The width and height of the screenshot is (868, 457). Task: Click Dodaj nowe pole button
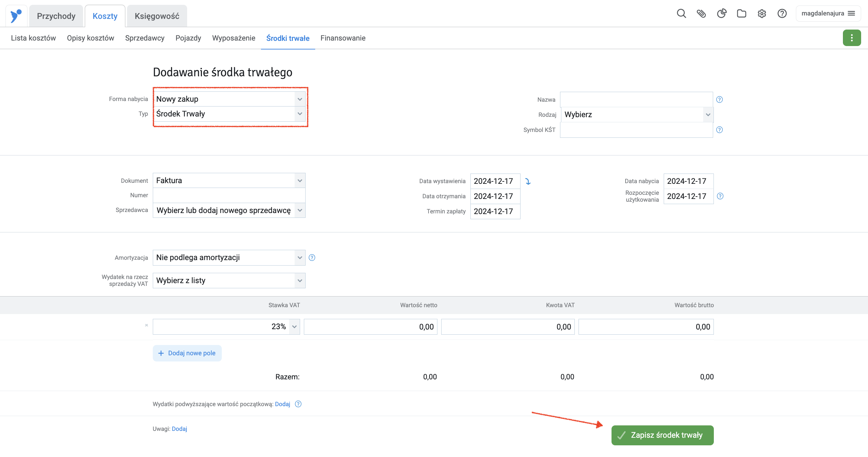(x=187, y=353)
